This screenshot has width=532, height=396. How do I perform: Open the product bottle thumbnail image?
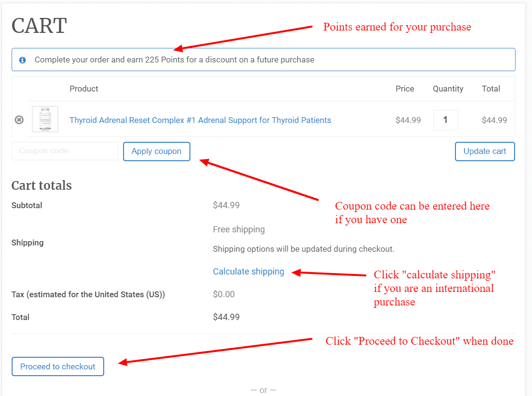click(45, 119)
